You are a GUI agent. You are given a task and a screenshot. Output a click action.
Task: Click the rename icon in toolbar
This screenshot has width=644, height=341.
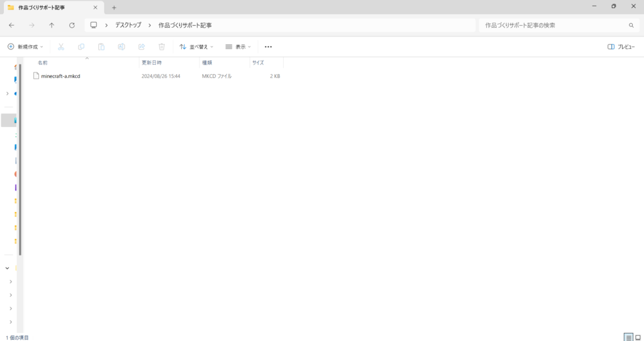tap(121, 47)
